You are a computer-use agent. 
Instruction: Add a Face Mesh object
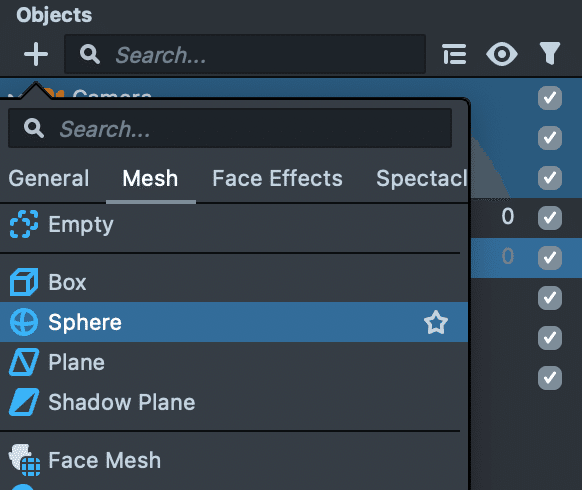pos(234,460)
